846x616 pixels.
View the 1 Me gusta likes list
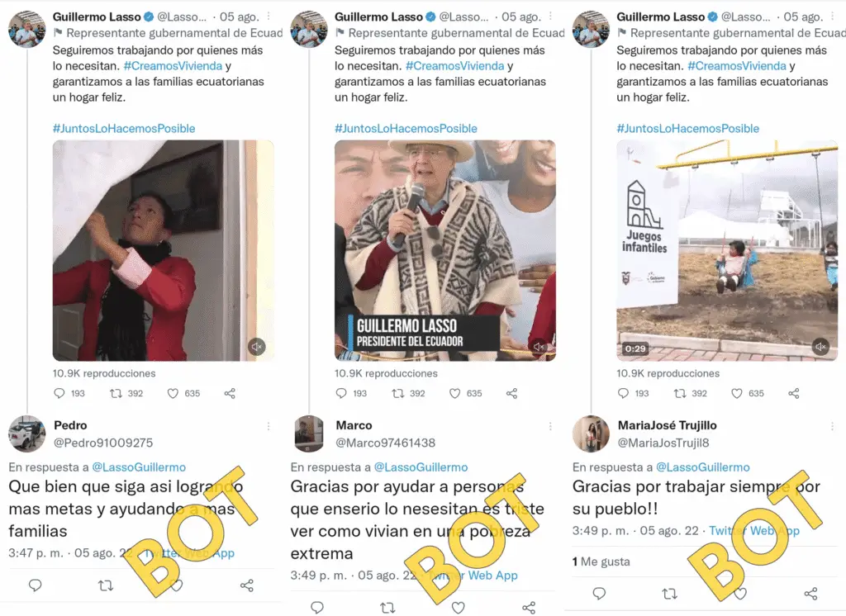click(x=601, y=562)
